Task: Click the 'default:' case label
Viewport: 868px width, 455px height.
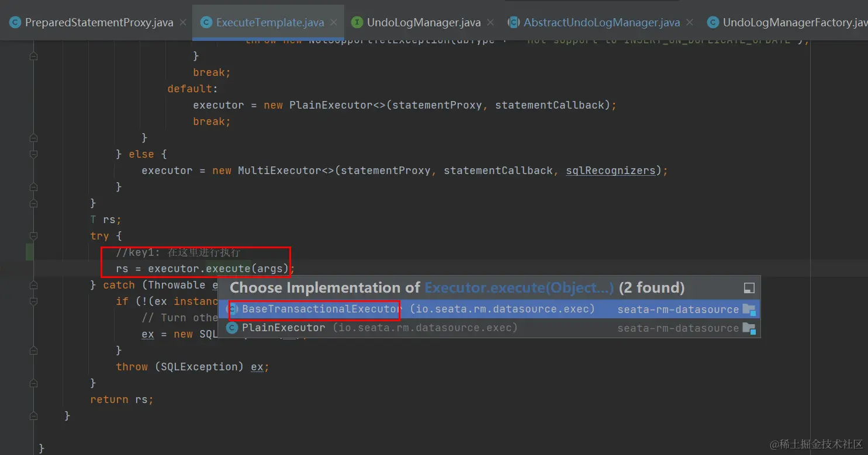Action: coord(193,89)
